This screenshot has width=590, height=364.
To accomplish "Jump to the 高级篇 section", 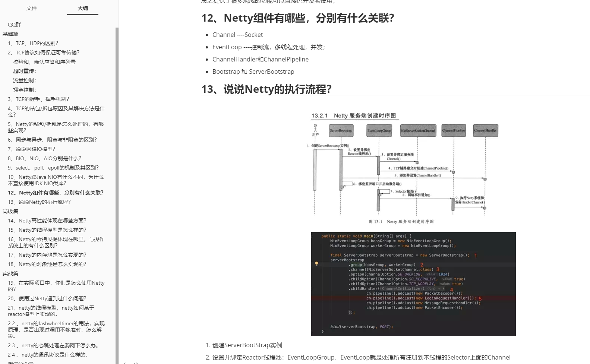I will 10,211.
